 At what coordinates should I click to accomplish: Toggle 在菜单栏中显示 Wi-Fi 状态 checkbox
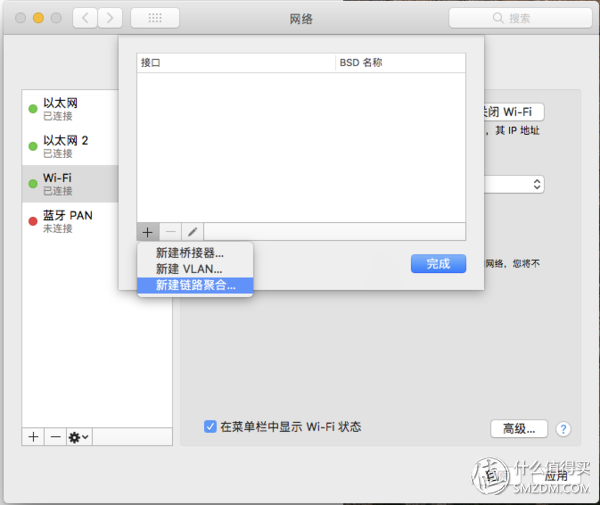point(210,427)
